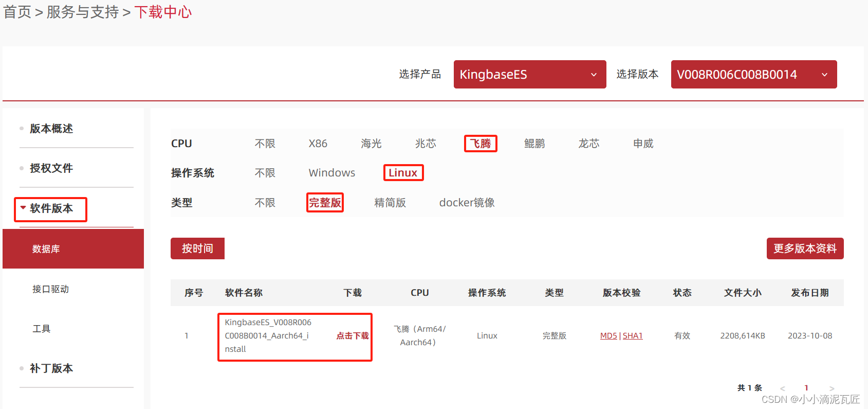Select 工具 sidebar sub-item
The width and height of the screenshot is (868, 409).
42,329
